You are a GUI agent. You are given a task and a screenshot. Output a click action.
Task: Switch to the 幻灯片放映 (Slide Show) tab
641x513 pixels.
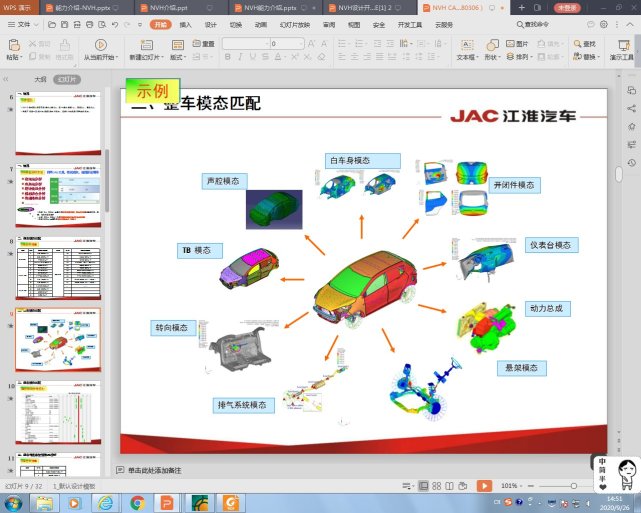(295, 25)
